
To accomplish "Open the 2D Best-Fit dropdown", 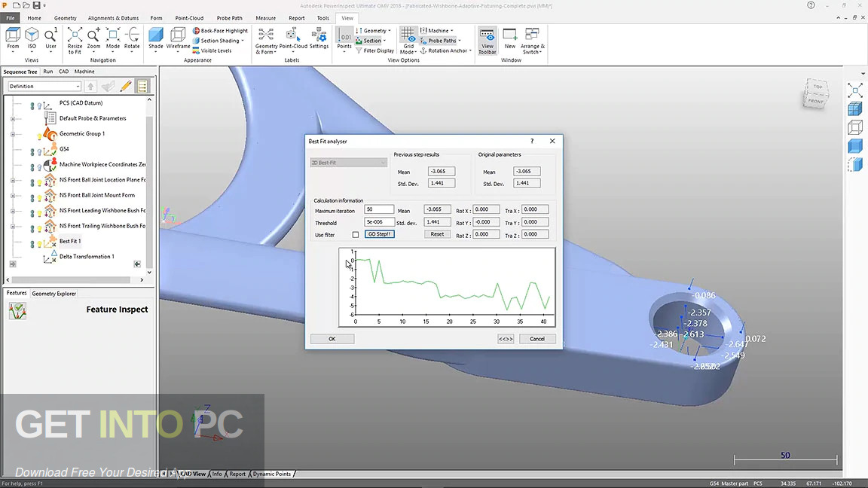I will (x=348, y=163).
